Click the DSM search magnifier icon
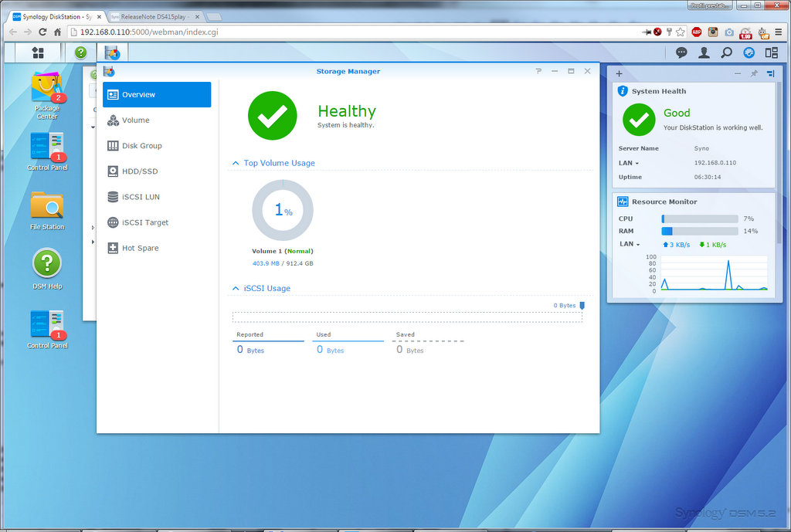Screen dimensions: 791x532 pos(726,53)
